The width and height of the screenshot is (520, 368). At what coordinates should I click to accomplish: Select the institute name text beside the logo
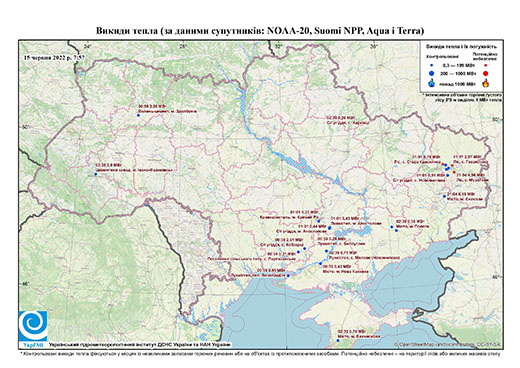coord(140,344)
